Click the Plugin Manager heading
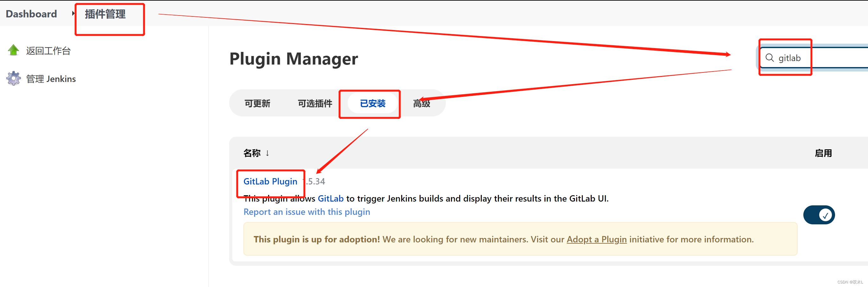 pyautogui.click(x=293, y=59)
